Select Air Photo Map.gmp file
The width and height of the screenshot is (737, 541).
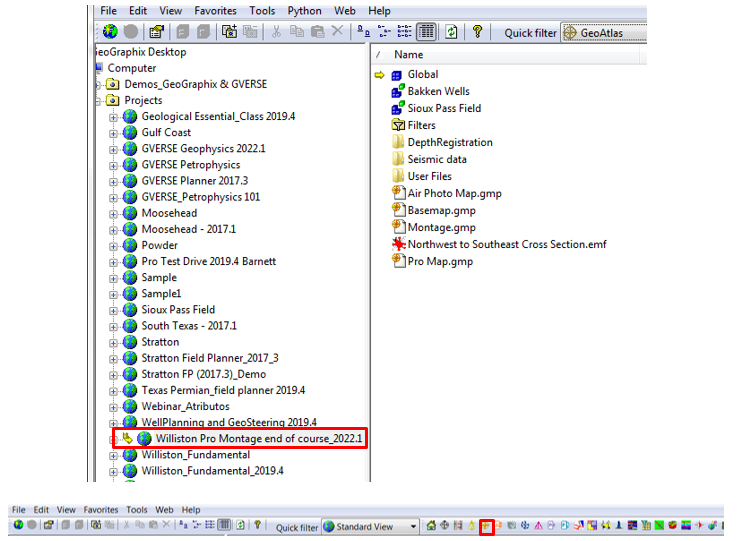(x=455, y=193)
